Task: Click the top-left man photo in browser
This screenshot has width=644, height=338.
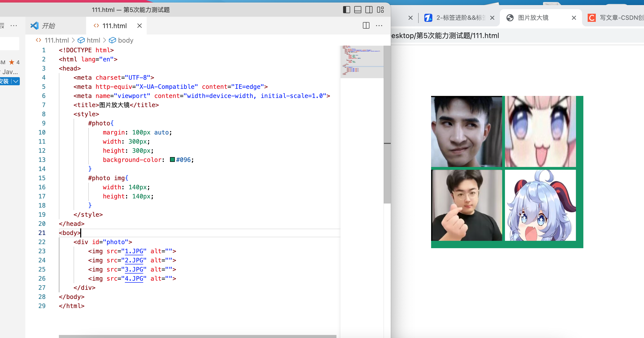Action: (467, 131)
